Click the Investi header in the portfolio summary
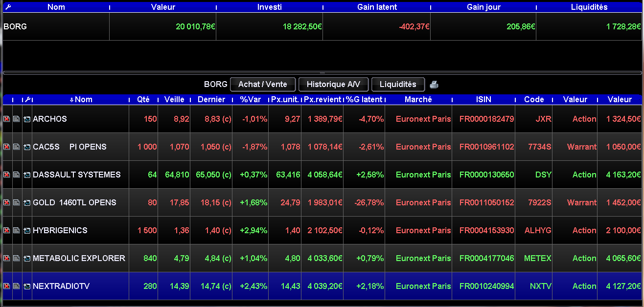 (269, 7)
